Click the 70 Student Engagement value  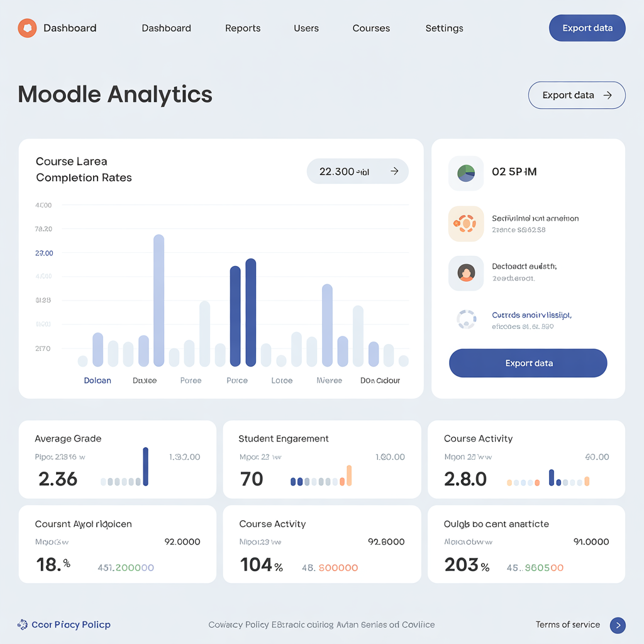[x=252, y=479]
